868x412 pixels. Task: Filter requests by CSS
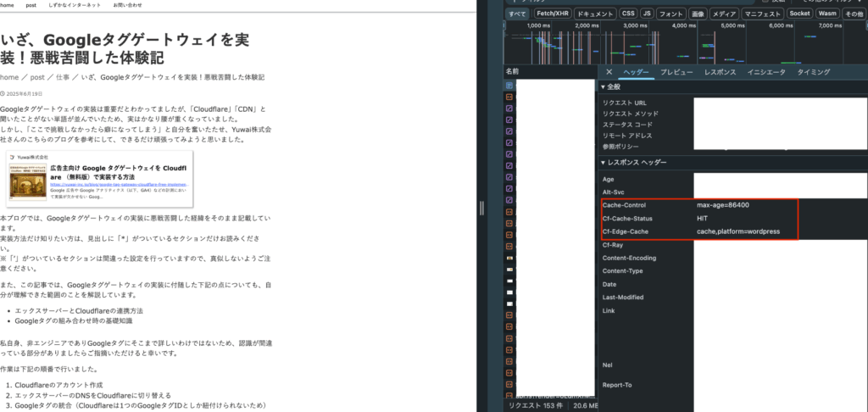point(628,14)
